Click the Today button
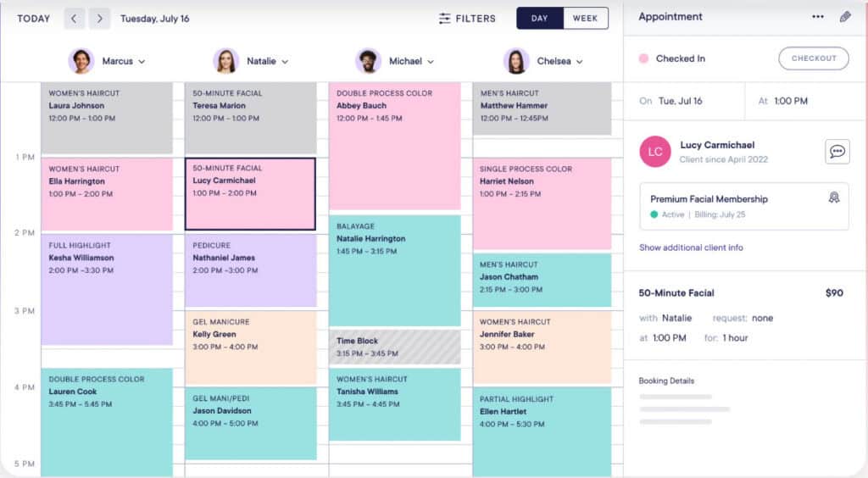868x478 pixels. pyautogui.click(x=34, y=19)
